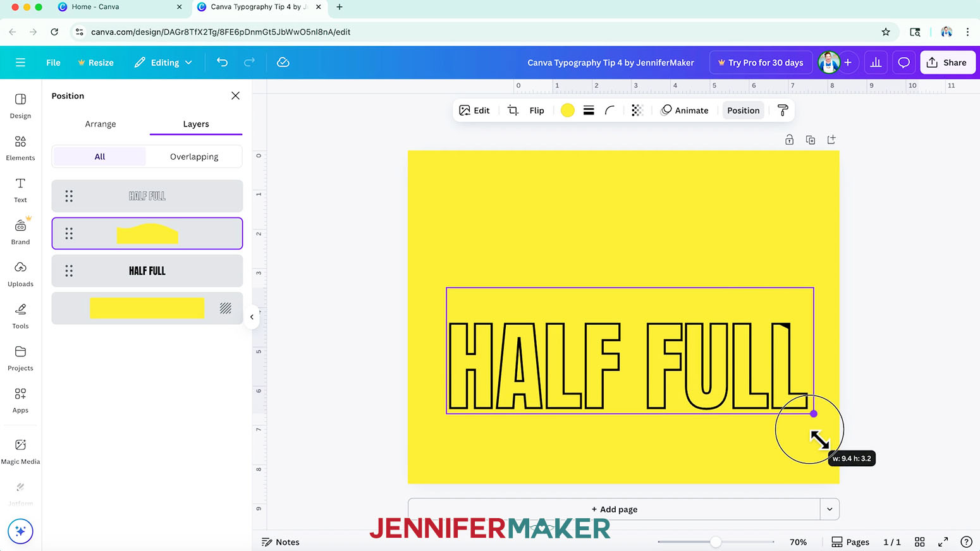This screenshot has width=980, height=551.
Task: Bookmark page with star icon
Action: [886, 32]
